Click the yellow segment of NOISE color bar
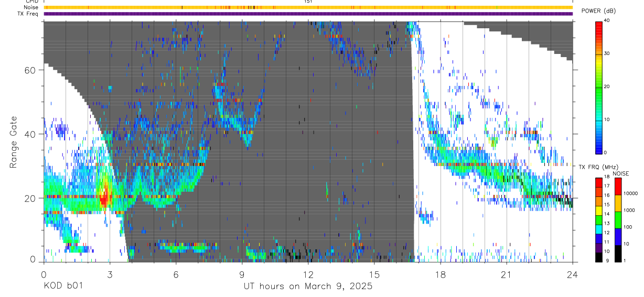Viewport: 644px width, 297px height. [619, 203]
